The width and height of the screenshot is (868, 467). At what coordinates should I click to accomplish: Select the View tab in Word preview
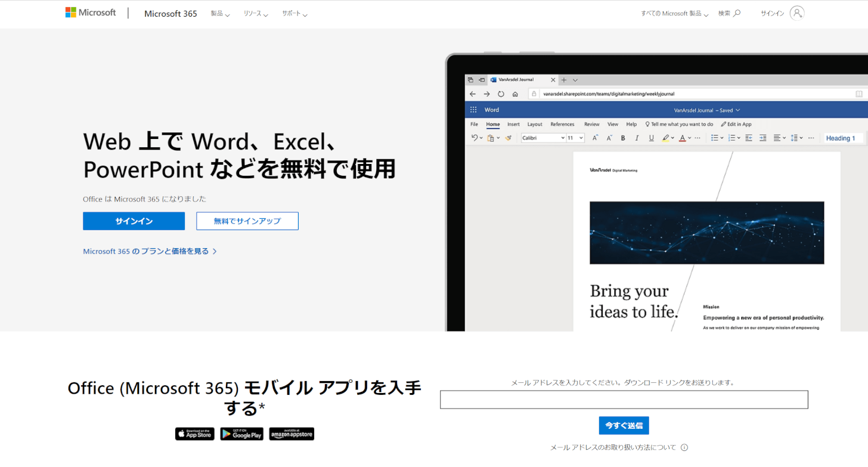pos(613,124)
